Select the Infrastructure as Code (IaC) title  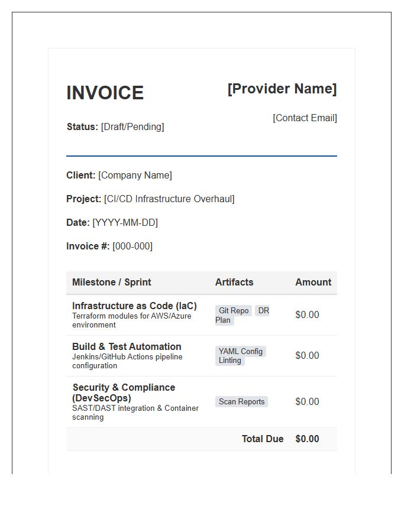point(134,306)
